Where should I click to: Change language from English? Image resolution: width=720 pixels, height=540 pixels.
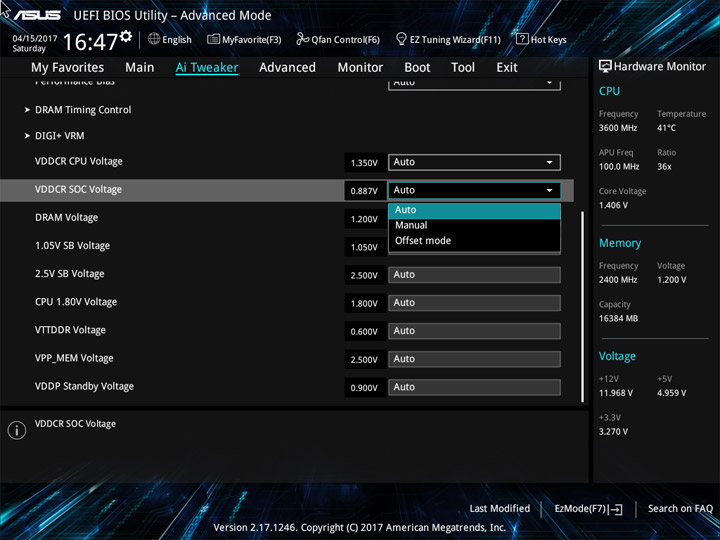point(177,39)
